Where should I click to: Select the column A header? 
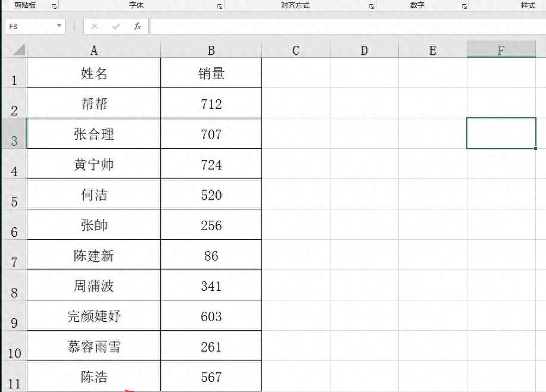point(93,48)
